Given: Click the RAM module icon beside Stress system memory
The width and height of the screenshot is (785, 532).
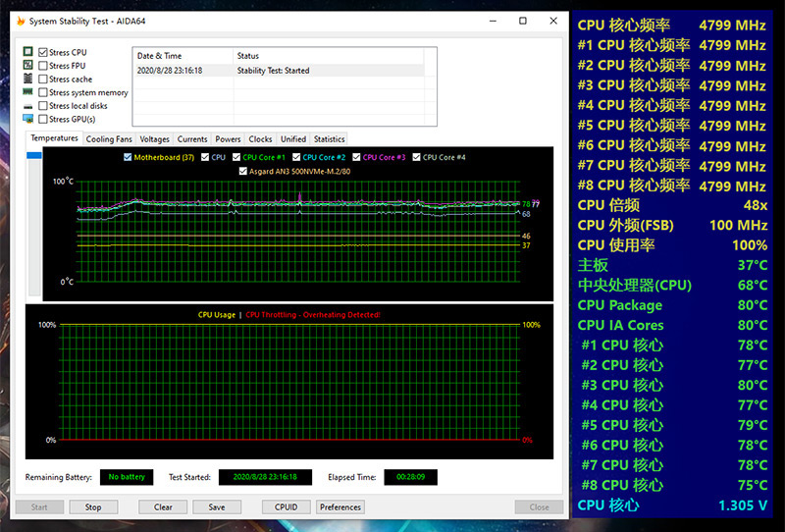Looking at the screenshot, I should 28,92.
